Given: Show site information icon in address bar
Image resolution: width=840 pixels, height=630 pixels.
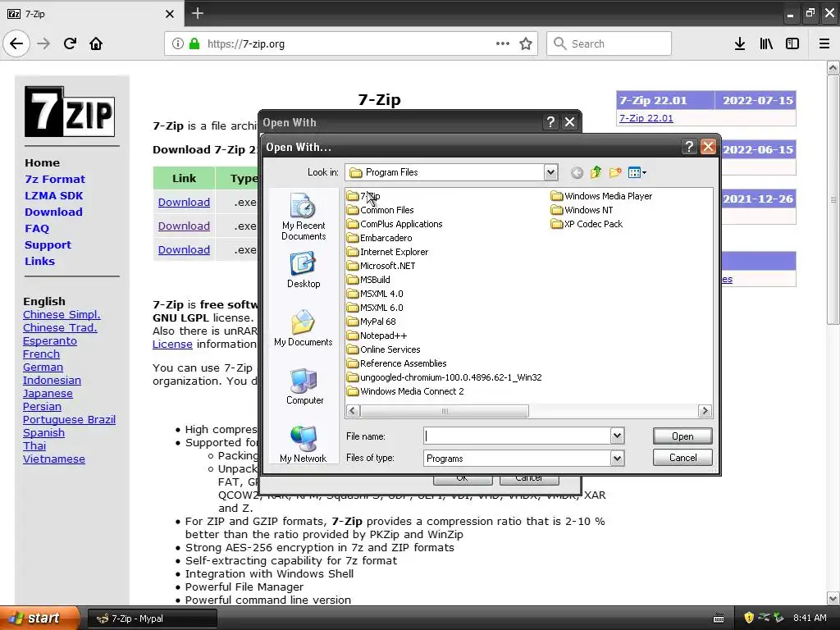Looking at the screenshot, I should tap(178, 43).
